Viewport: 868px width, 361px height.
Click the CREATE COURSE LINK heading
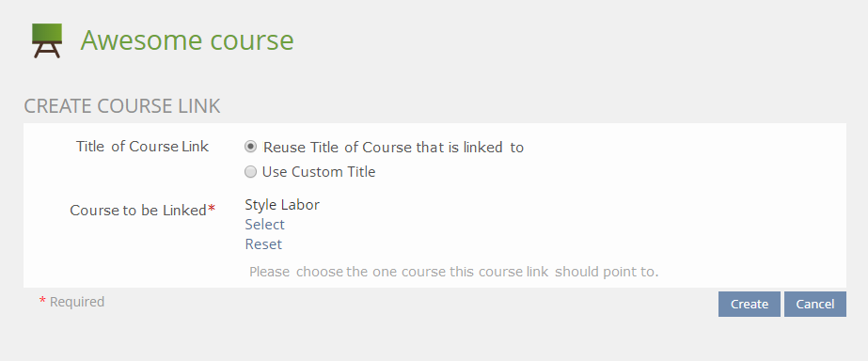[x=122, y=106]
